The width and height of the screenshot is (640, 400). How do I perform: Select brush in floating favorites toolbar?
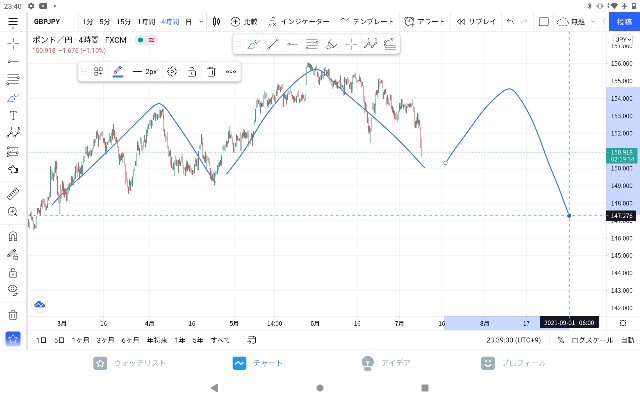(253, 44)
